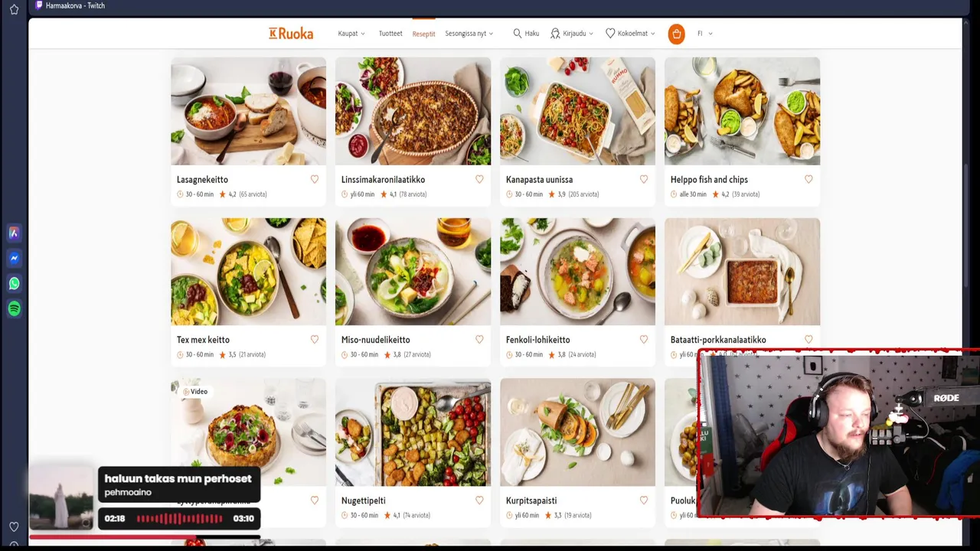Go to the Tuotteet menu item

[390, 34]
